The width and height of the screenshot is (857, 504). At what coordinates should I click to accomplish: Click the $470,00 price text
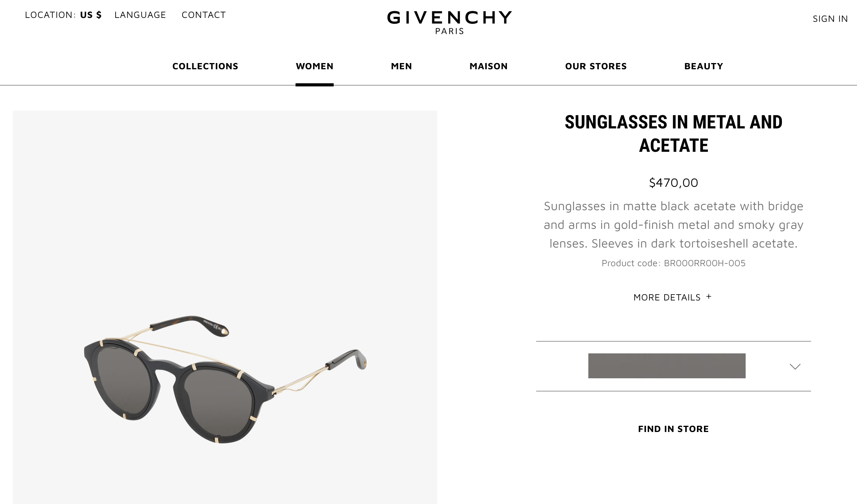[674, 183]
